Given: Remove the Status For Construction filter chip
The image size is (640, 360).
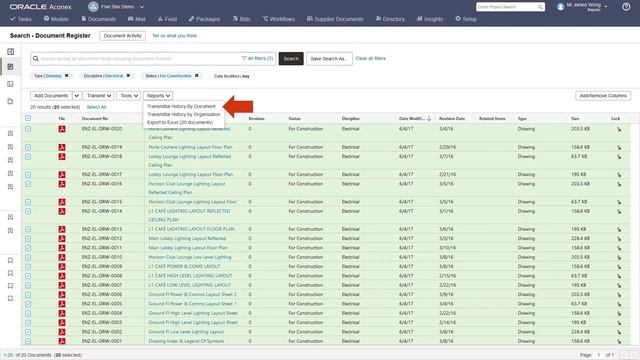Looking at the screenshot, I should point(196,76).
